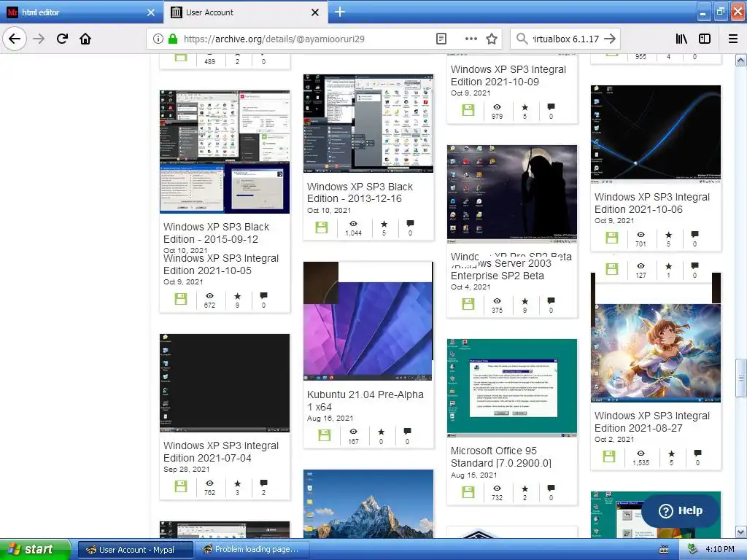Open page actions three-dot menu
Image resolution: width=747 pixels, height=560 pixels.
[x=471, y=39]
